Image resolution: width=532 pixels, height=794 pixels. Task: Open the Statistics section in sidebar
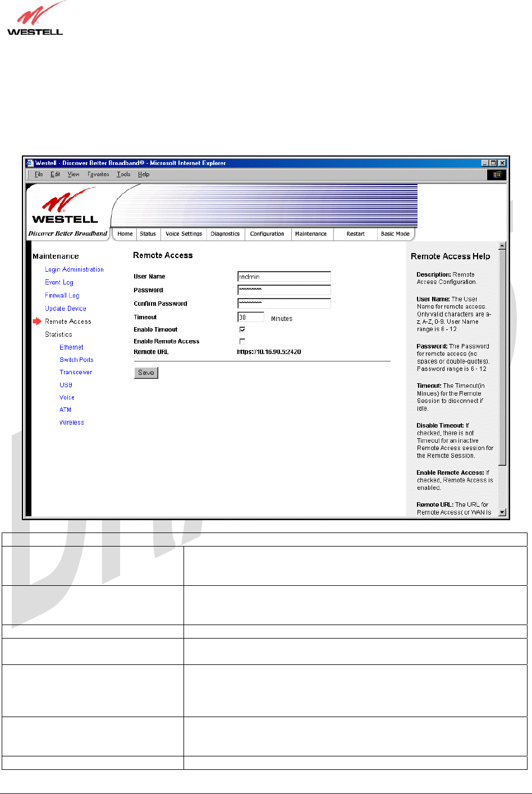(58, 334)
